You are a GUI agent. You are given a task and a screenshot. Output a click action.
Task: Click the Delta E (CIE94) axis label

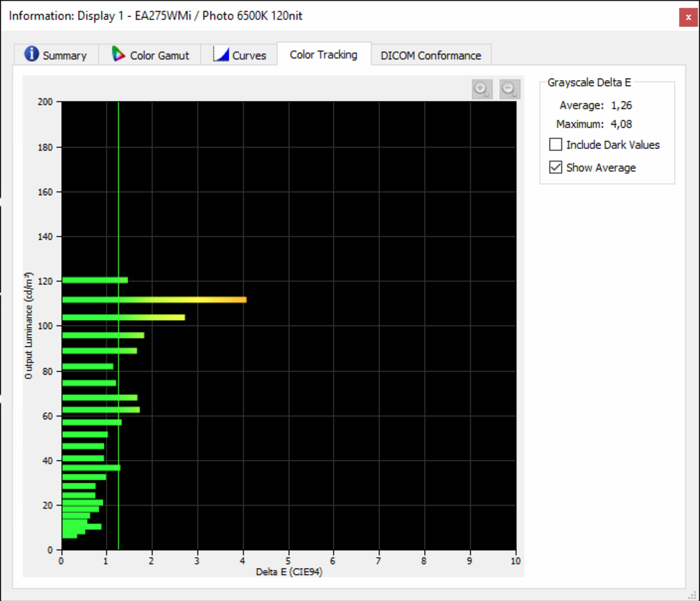(x=289, y=572)
